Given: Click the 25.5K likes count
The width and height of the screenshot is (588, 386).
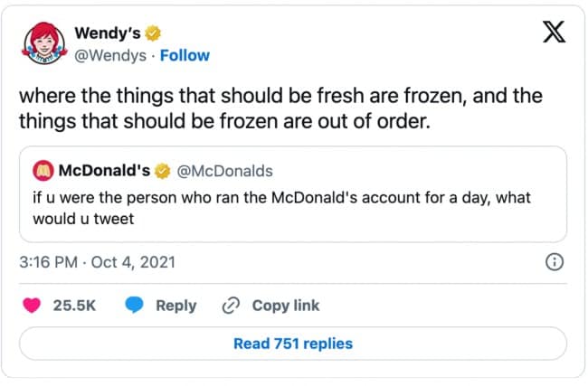Looking at the screenshot, I should click(74, 306).
